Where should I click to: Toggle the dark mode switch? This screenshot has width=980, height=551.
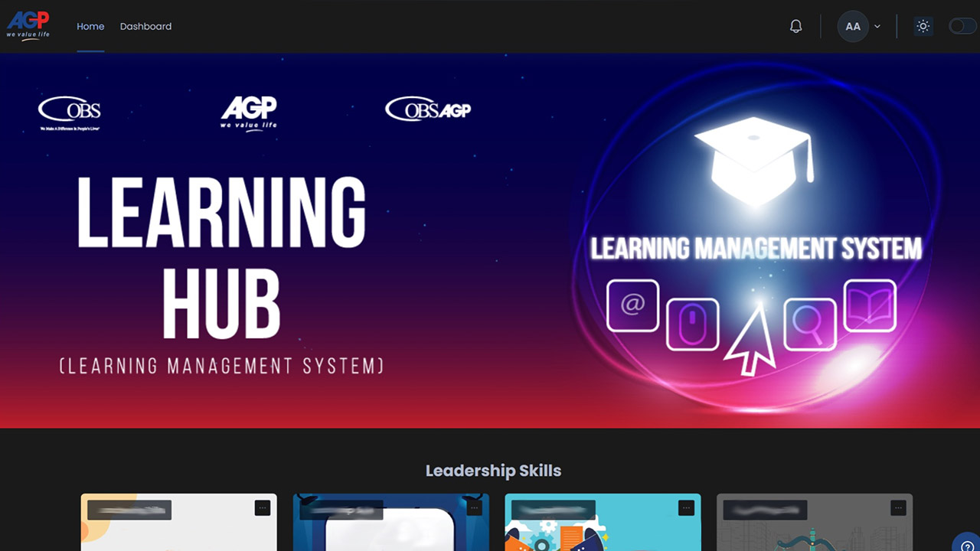[962, 26]
